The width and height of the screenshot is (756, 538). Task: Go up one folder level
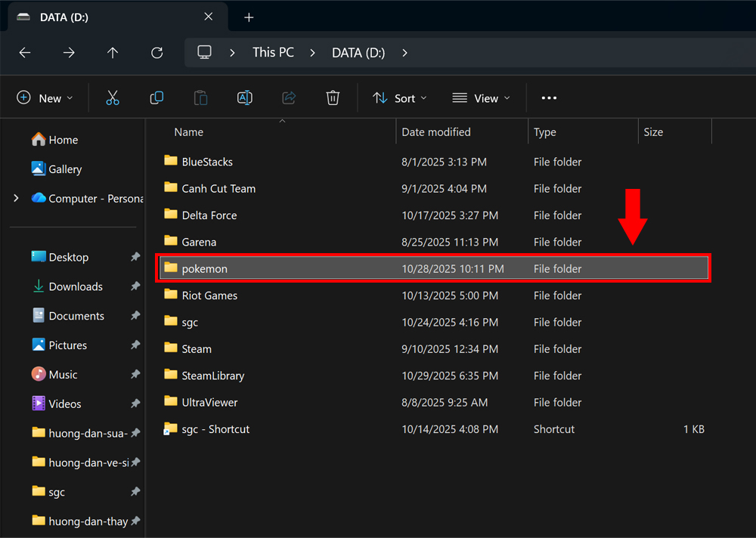[113, 53]
